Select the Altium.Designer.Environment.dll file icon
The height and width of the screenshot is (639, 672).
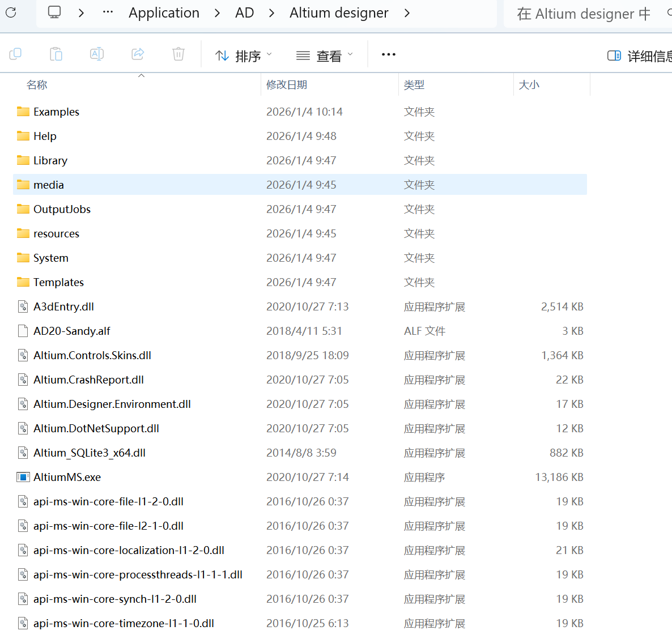click(x=23, y=404)
